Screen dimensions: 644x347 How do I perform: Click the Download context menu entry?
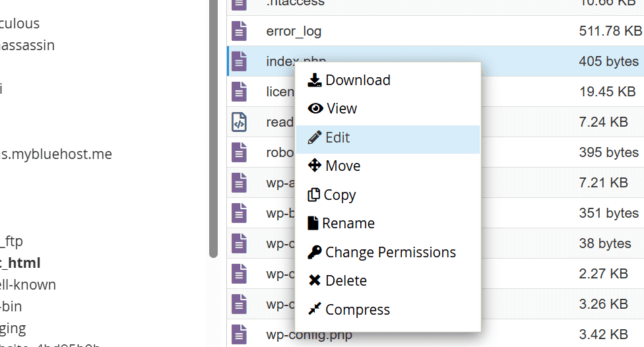(x=388, y=80)
